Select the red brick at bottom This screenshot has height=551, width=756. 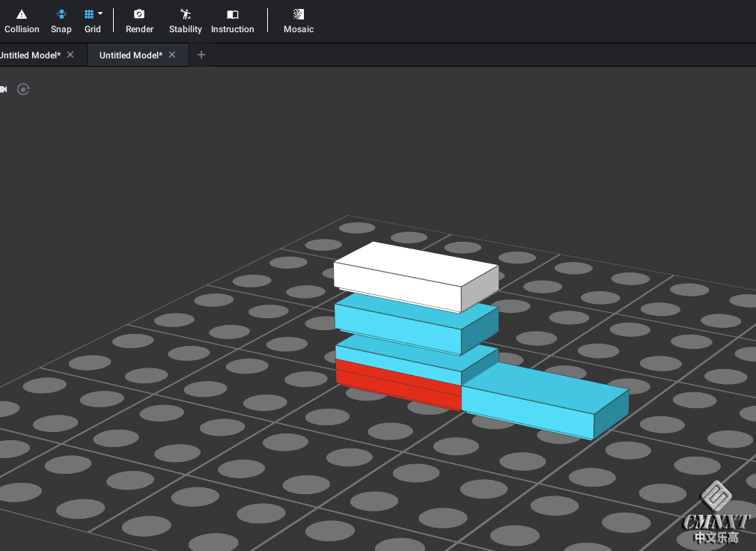[x=398, y=385]
